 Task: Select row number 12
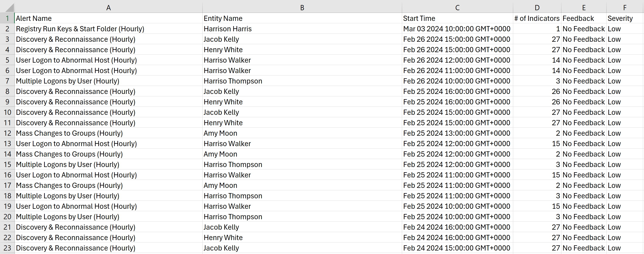tap(7, 133)
